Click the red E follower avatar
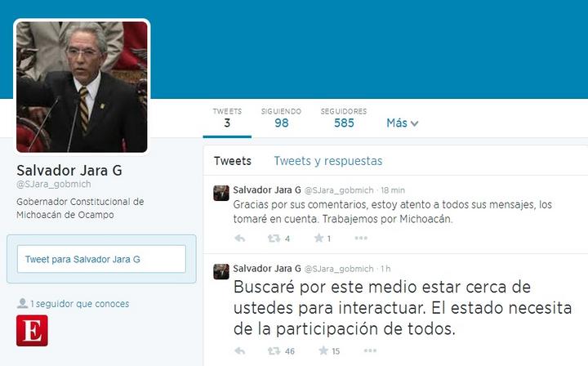The image size is (588, 366). (32, 330)
